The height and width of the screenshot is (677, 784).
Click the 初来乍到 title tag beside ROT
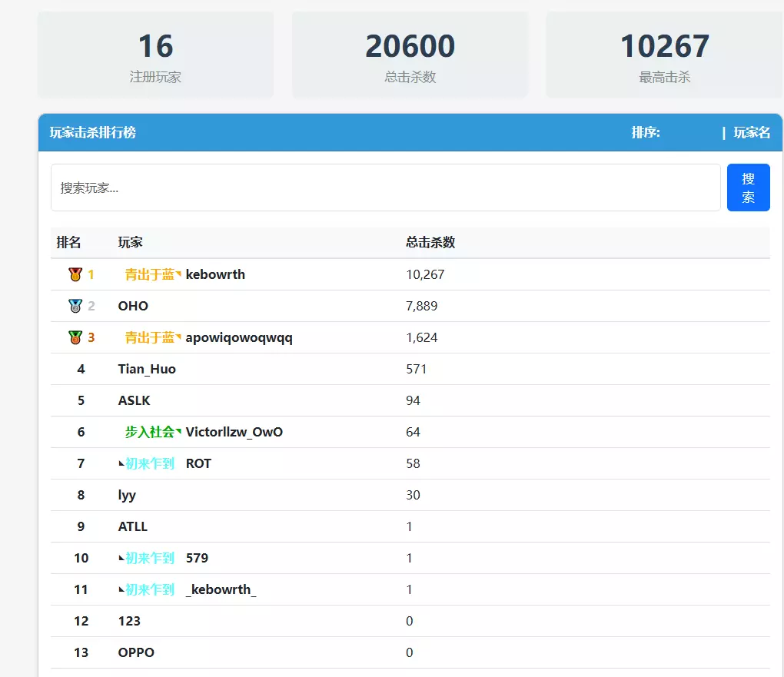147,463
